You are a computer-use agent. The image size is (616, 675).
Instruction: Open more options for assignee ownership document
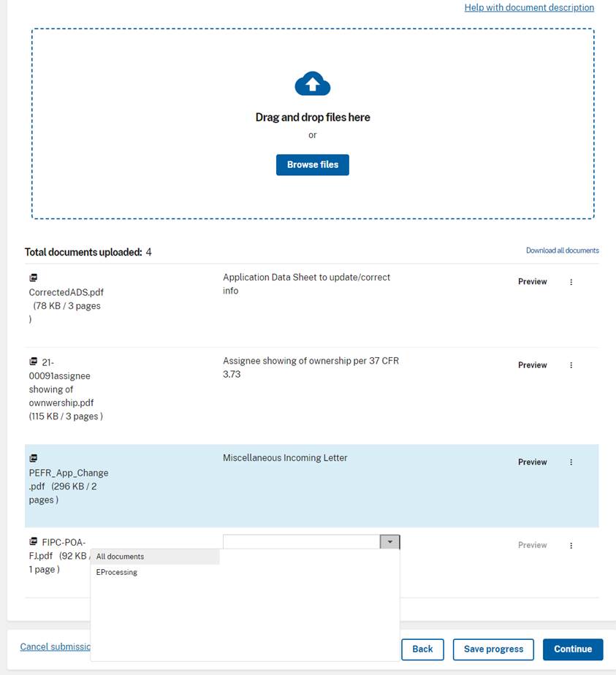[x=571, y=365]
